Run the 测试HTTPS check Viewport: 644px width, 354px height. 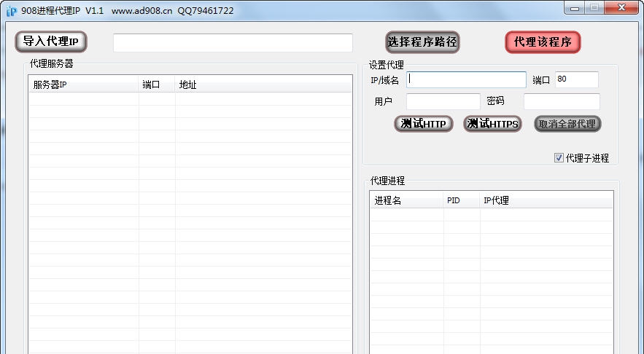coord(492,124)
